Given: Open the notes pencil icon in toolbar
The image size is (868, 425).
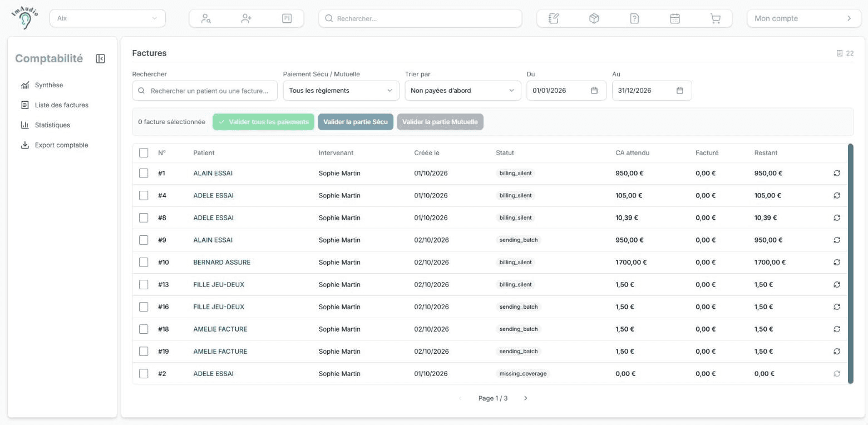Looking at the screenshot, I should click(x=554, y=18).
